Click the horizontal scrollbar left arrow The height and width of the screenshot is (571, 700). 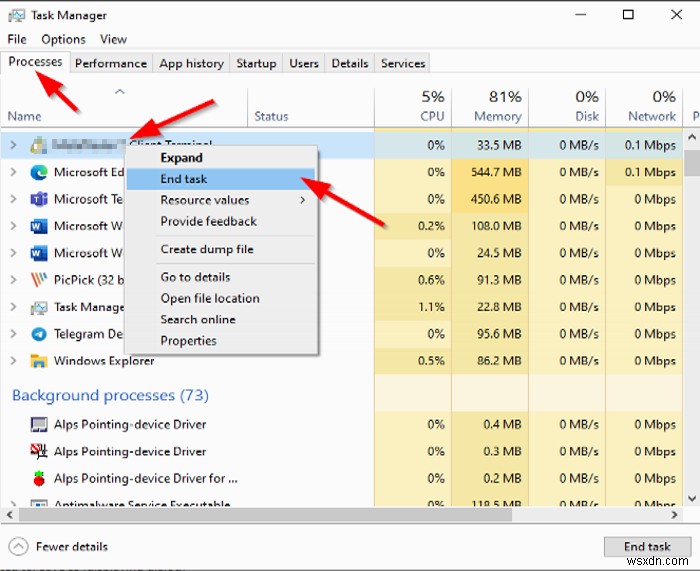coord(9,515)
